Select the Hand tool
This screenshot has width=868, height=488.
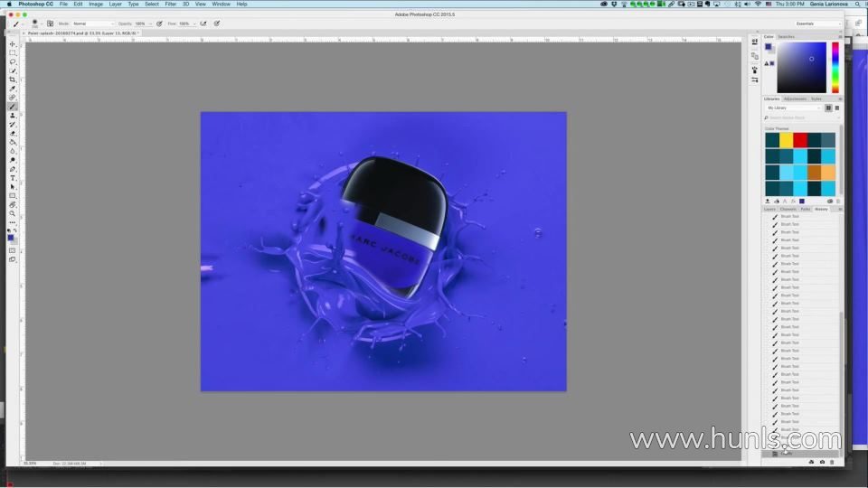12,205
